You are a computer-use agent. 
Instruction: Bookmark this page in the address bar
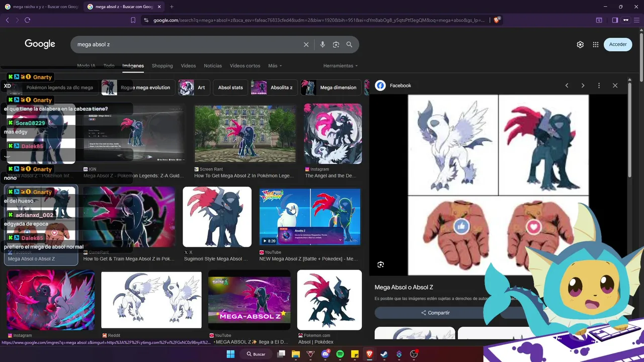pos(133,20)
